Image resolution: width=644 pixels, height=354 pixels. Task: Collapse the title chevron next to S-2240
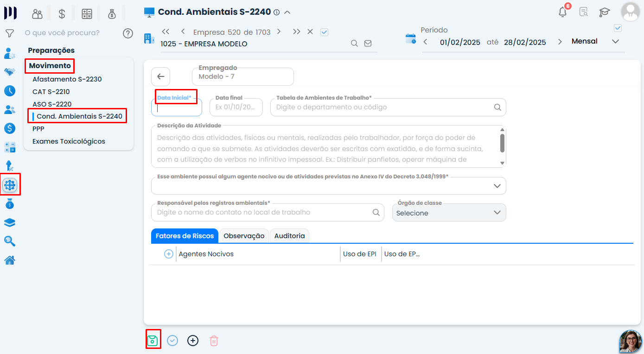[x=287, y=13]
